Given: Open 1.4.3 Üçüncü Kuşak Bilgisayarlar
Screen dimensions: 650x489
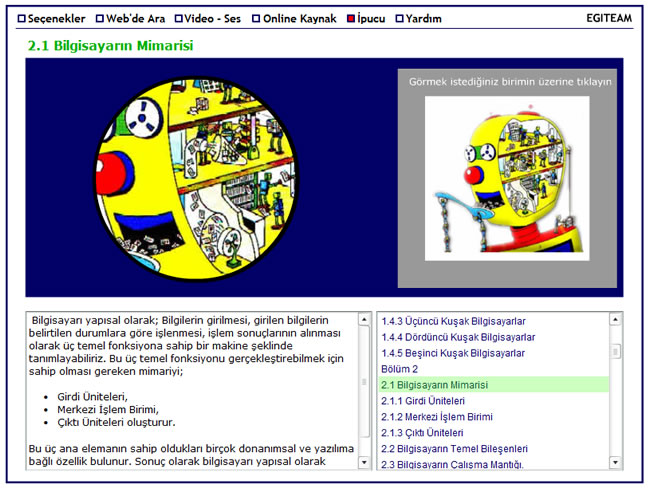Looking at the screenshot, I should tap(454, 321).
